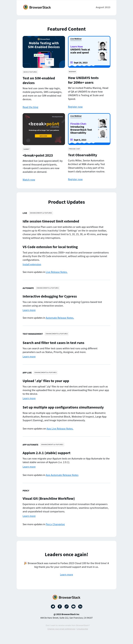Viewport: 133px width, 644px height.
Task: Click the BrowserStack logo in the header
Action: pos(37,7)
